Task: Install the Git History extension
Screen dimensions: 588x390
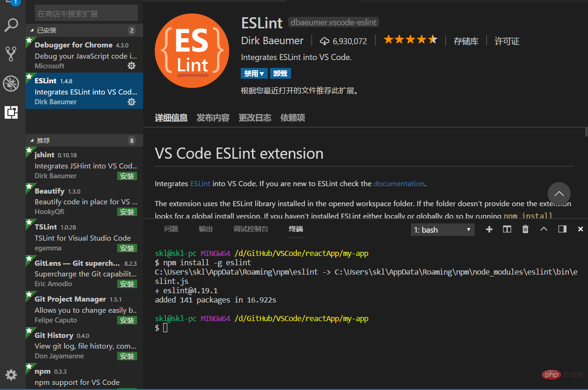Action: [x=127, y=356]
